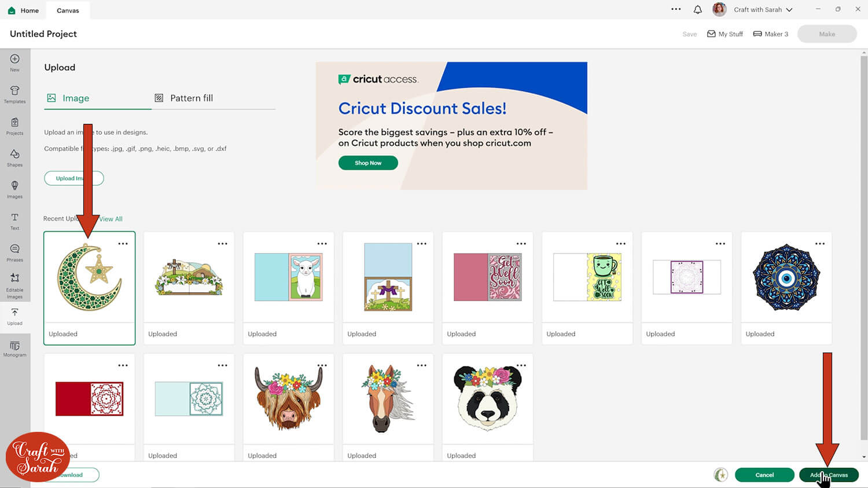Open options menu on crescent moon upload
The height and width of the screenshot is (488, 868).
pos(123,244)
